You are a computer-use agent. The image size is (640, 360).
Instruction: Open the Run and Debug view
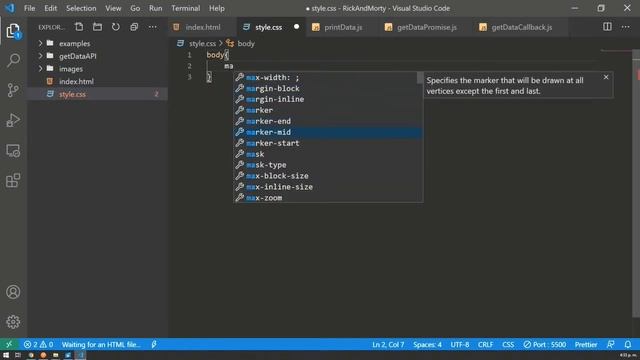[13, 120]
